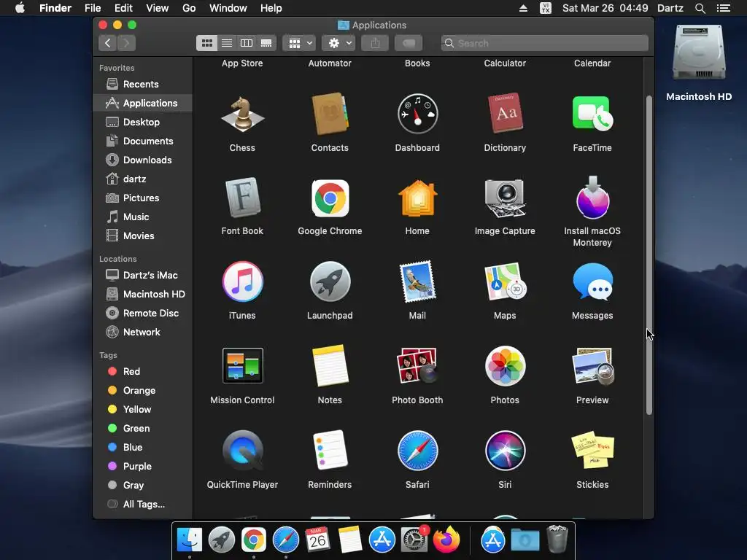
Task: Select Downloads in the sidebar
Action: tap(143, 160)
